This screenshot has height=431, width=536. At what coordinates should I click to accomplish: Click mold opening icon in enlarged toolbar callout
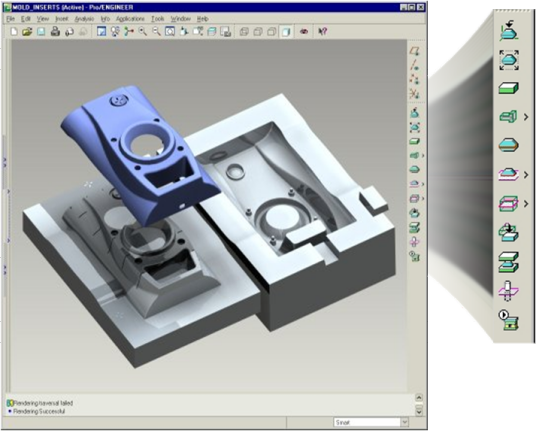[509, 262]
